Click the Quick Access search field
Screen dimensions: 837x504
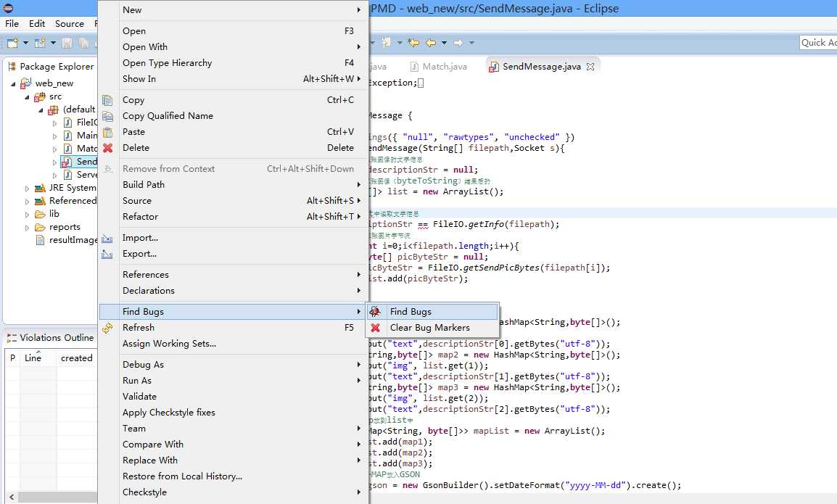[x=818, y=43]
